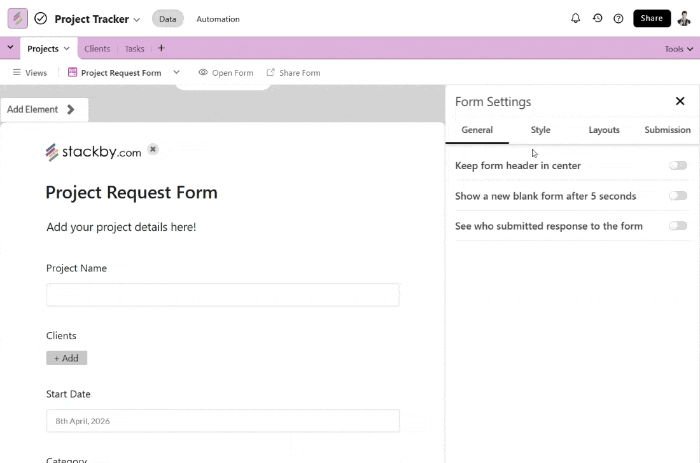Click the Stackby app logo icon

(x=18, y=18)
